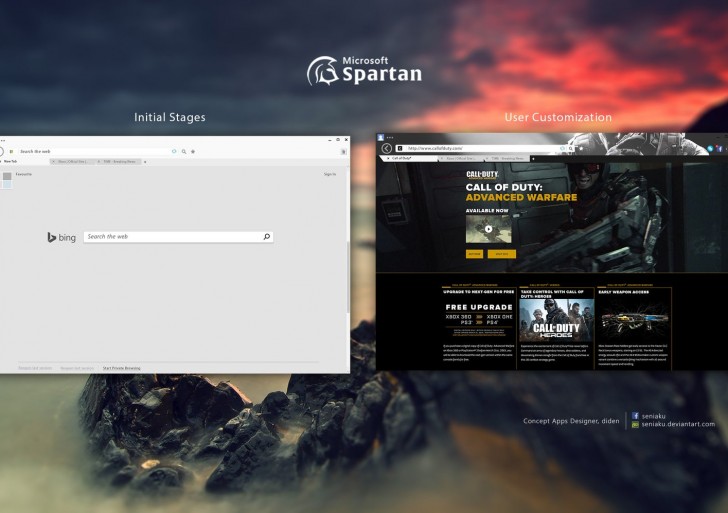Click three dots menu in right window title bar
The image size is (728, 513).
(x=390, y=137)
